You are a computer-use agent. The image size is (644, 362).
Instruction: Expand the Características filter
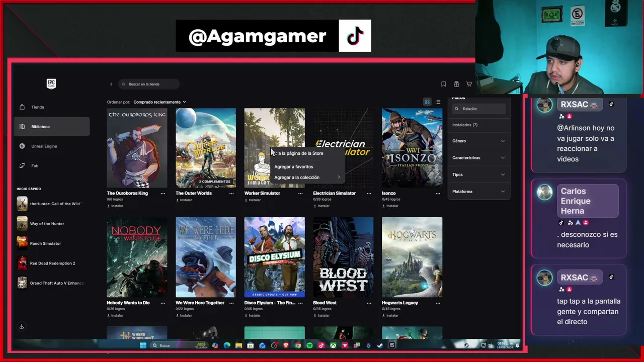[x=478, y=158]
